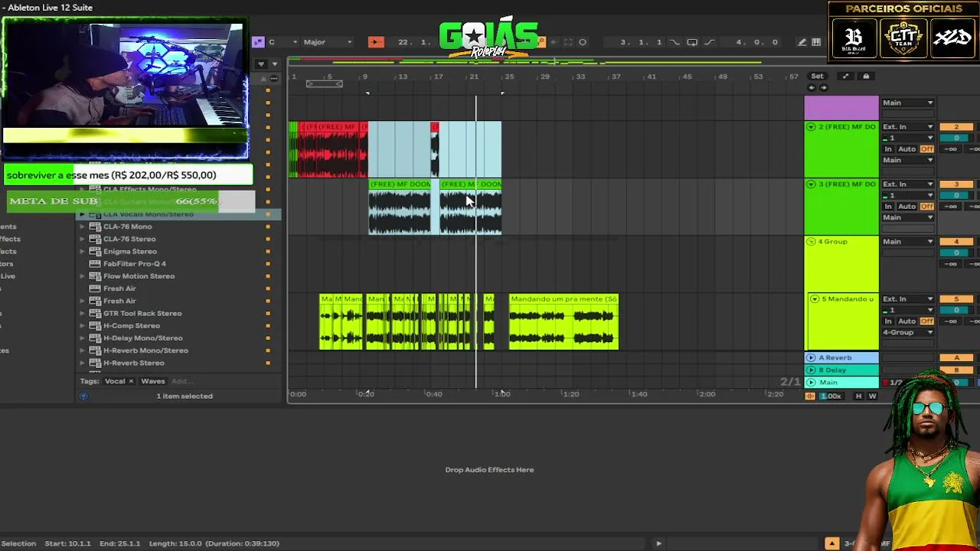Toggle monitor Off on track 2
The height and width of the screenshot is (551, 980).
point(926,149)
